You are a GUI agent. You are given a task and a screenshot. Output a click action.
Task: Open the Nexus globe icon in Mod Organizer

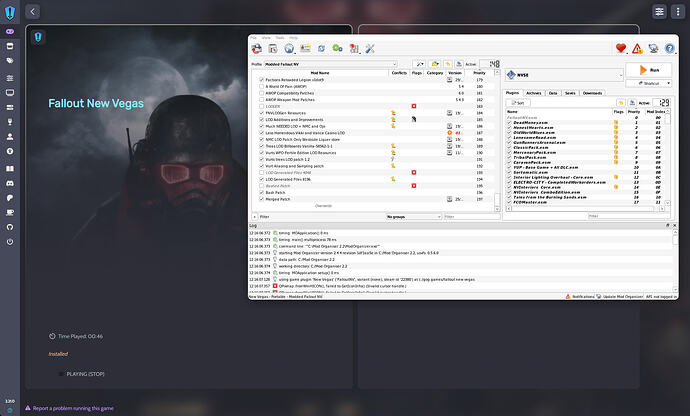click(289, 48)
